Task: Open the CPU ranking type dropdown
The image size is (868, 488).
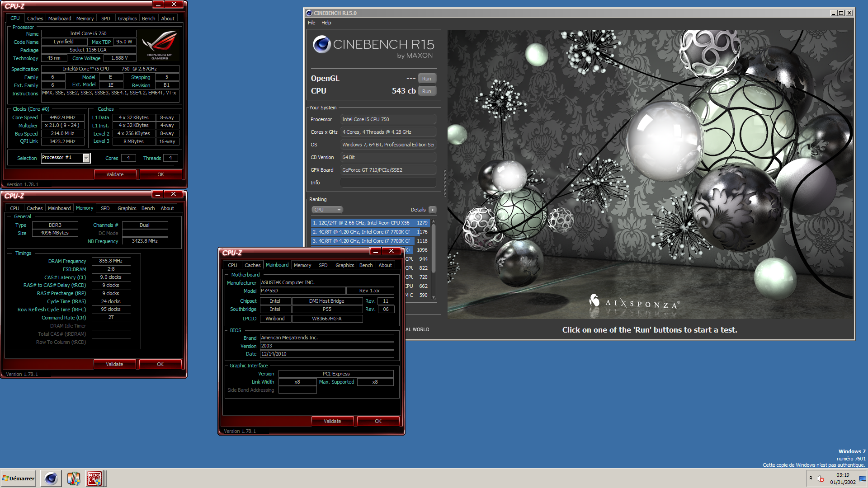Action: tap(327, 210)
